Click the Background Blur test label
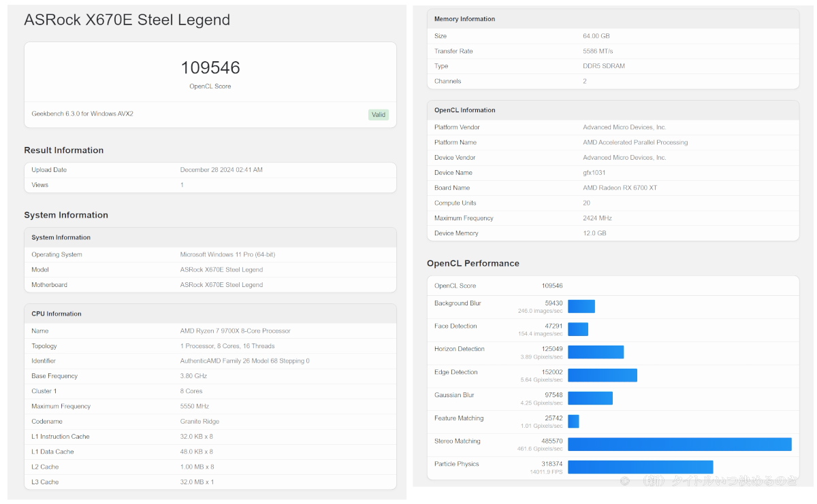This screenshot has width=817, height=504. 458,303
